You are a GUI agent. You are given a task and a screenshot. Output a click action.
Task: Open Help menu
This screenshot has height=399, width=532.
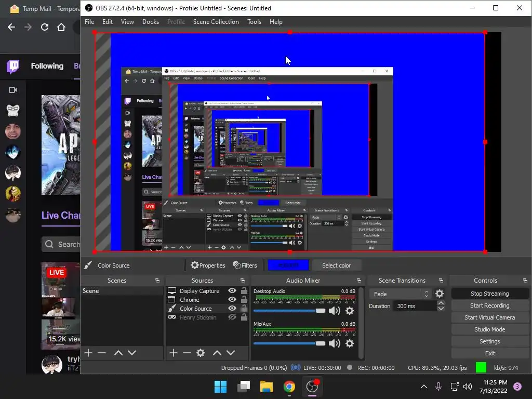click(x=276, y=22)
